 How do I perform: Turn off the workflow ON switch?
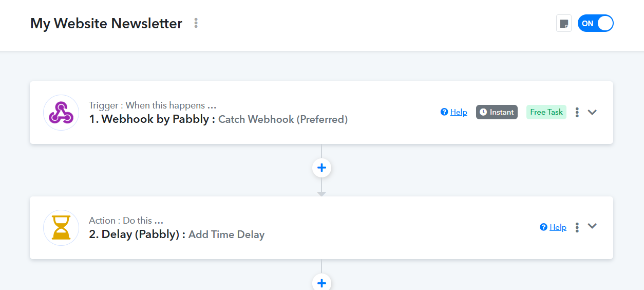pos(595,23)
